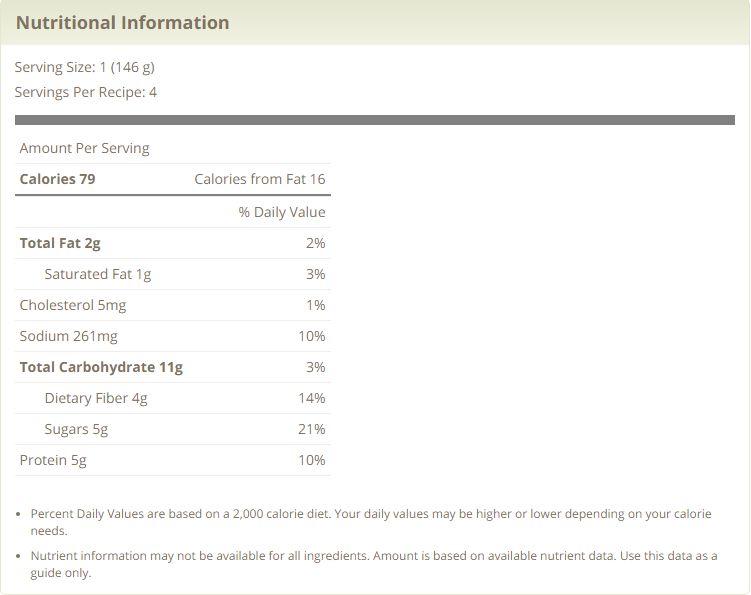Click the Total Carbohydrate 11g label
The width and height of the screenshot is (751, 595).
101,367
